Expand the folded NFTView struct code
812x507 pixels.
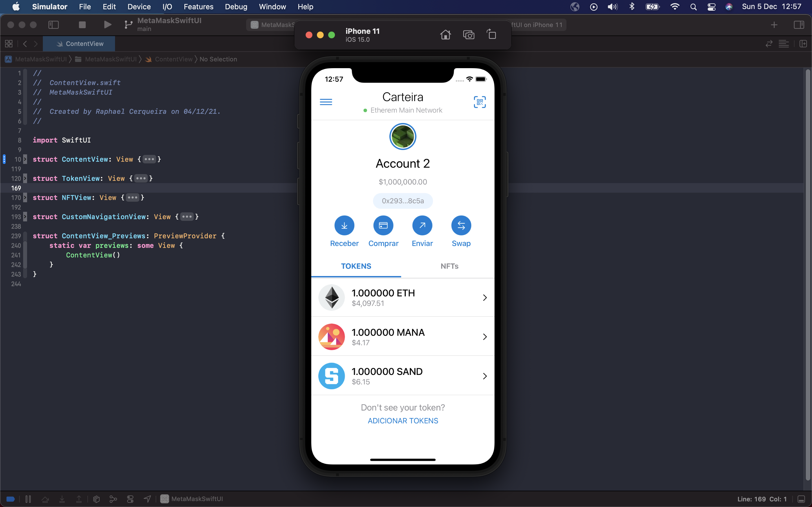[133, 197]
